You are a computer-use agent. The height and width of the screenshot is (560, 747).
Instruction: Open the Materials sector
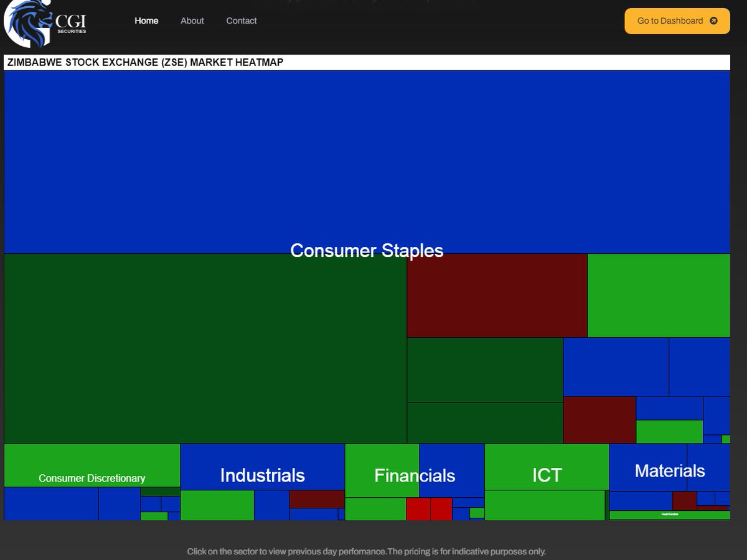coord(669,470)
